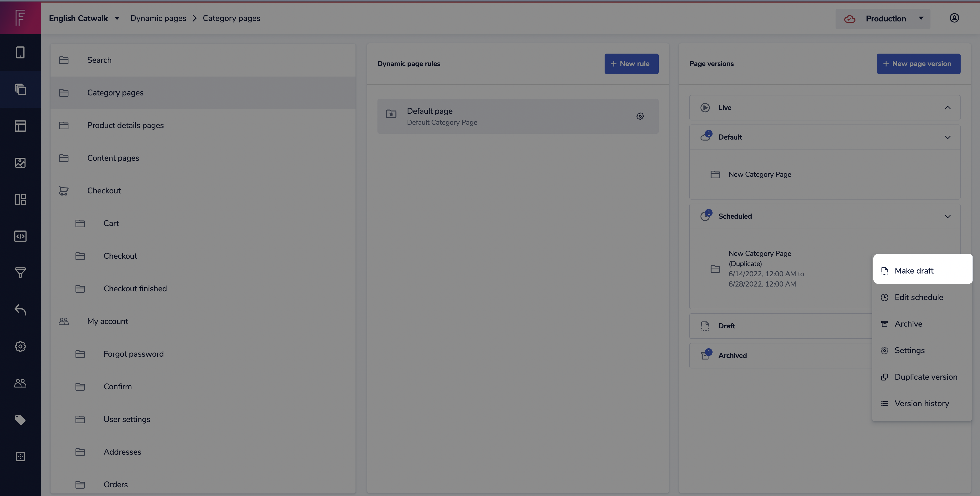Viewport: 980px width, 496px height.
Task: Click the code bracket icon in sidebar
Action: click(x=20, y=236)
